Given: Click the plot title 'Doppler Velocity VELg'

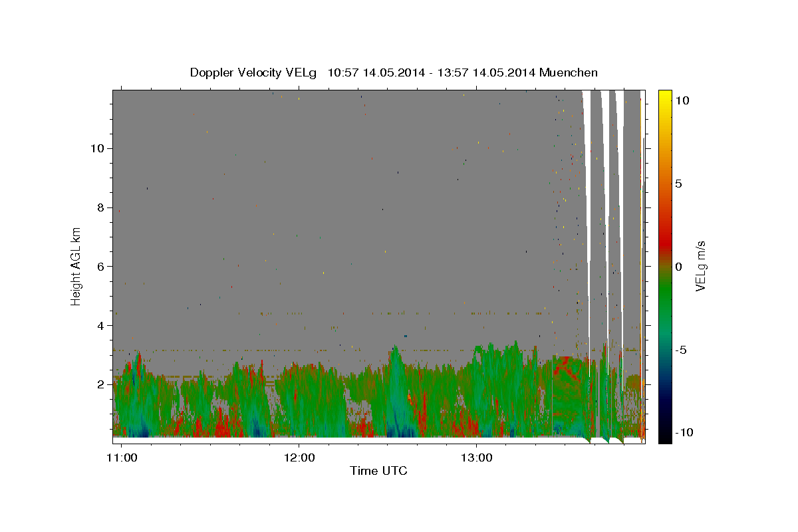Looking at the screenshot, I should point(255,72).
